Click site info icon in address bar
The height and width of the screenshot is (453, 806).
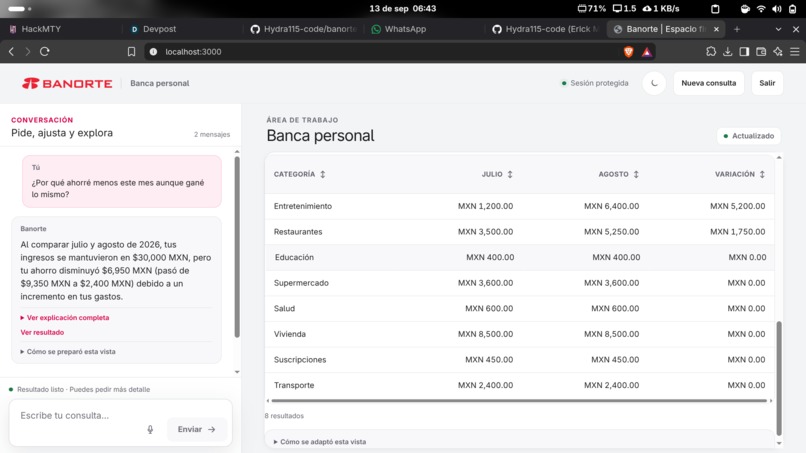pyautogui.click(x=153, y=51)
